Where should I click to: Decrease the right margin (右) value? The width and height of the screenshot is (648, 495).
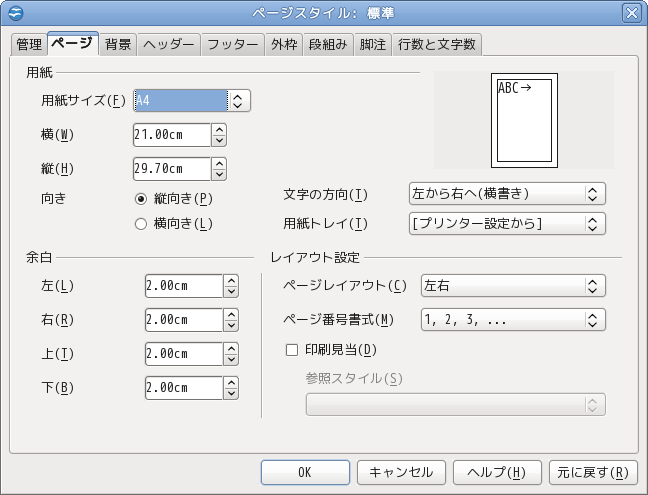231,326
